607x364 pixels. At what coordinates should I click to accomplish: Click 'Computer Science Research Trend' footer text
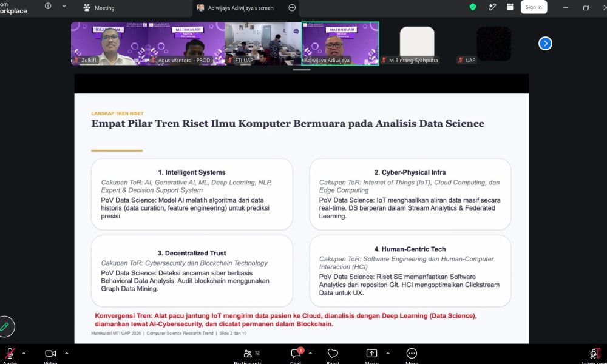[x=180, y=334]
